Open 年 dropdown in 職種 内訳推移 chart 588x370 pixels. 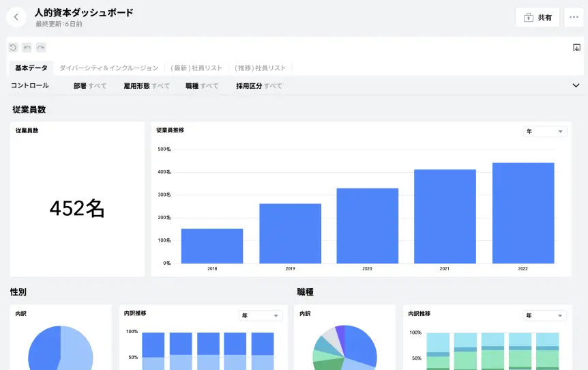click(x=544, y=315)
